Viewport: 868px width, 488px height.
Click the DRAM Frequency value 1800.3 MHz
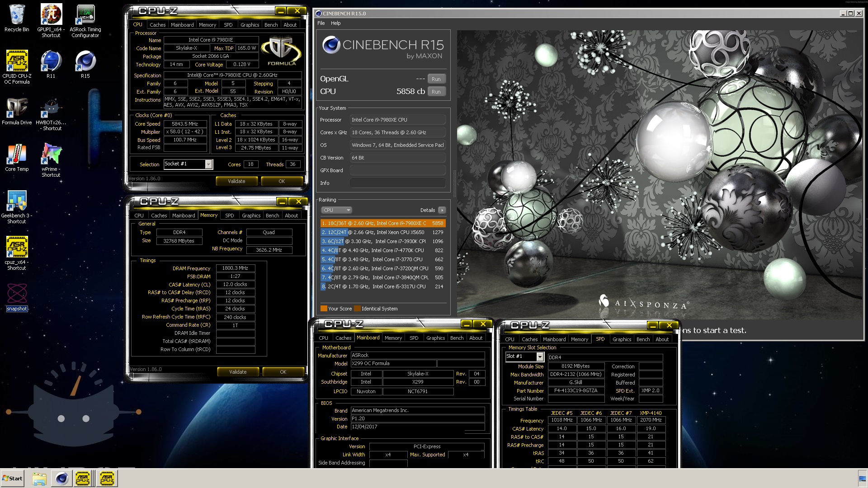coord(236,268)
